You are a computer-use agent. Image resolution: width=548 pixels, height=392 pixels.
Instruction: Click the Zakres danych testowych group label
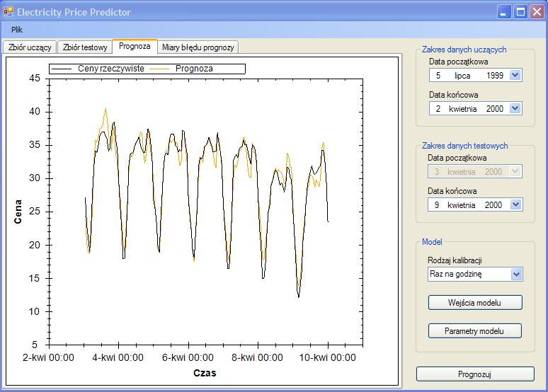pos(465,146)
